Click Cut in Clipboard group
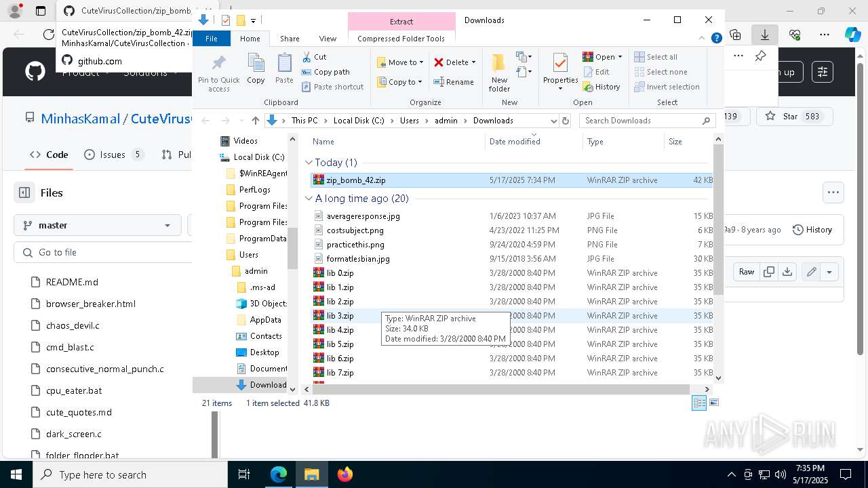Image resolution: width=868 pixels, height=488 pixels. coord(314,57)
